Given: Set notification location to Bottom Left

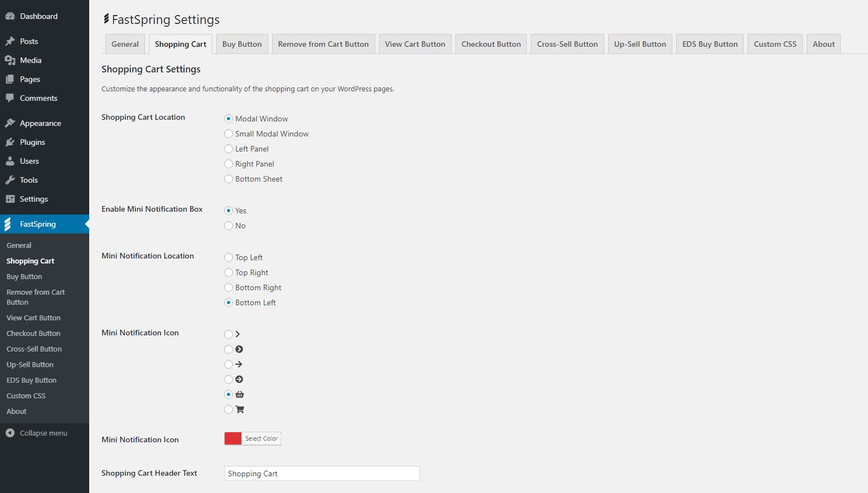Looking at the screenshot, I should (229, 302).
